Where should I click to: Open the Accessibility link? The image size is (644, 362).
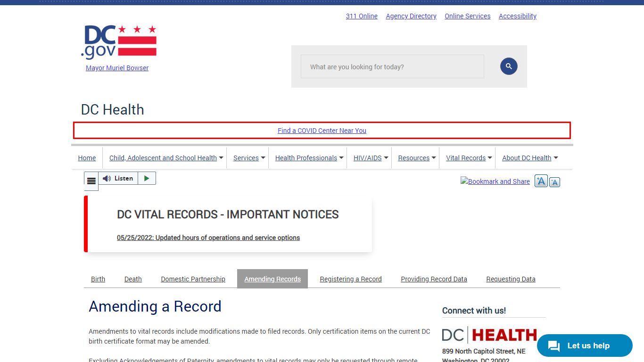click(x=518, y=16)
